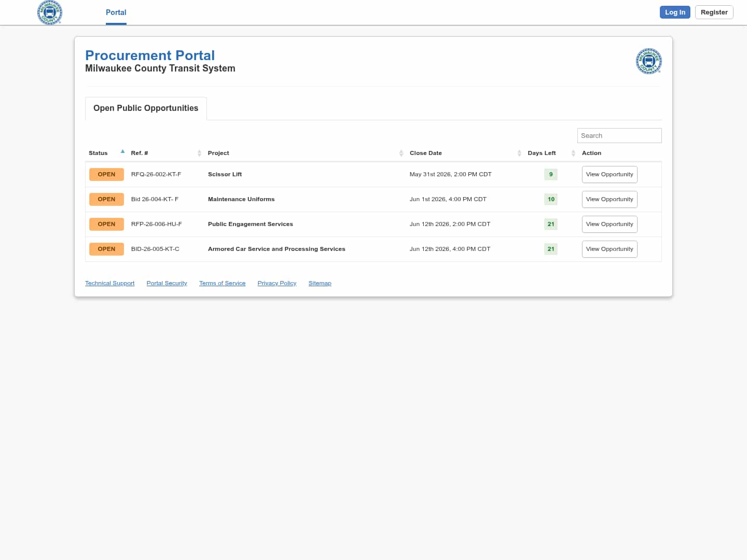Sort by Status column arrow
The image size is (747, 560).
pos(122,152)
